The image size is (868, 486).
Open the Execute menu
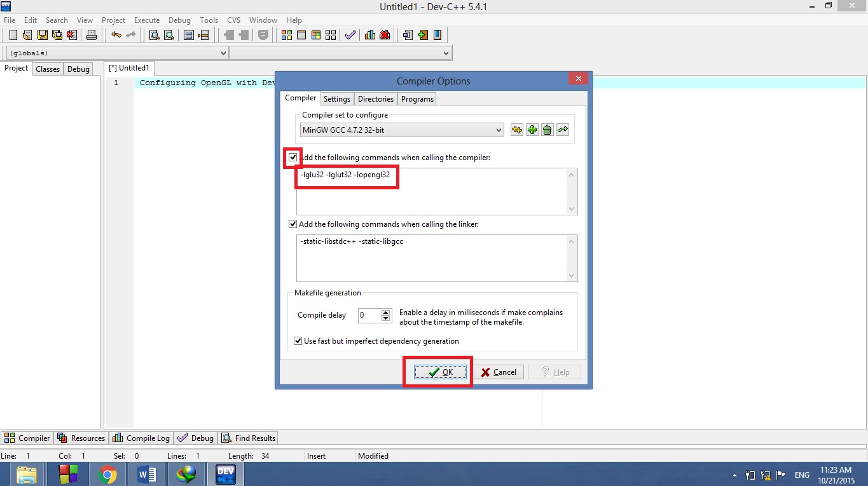click(147, 20)
